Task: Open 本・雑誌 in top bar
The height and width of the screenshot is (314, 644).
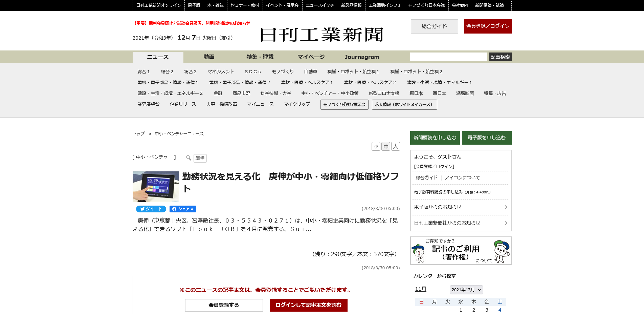Action: tap(215, 5)
